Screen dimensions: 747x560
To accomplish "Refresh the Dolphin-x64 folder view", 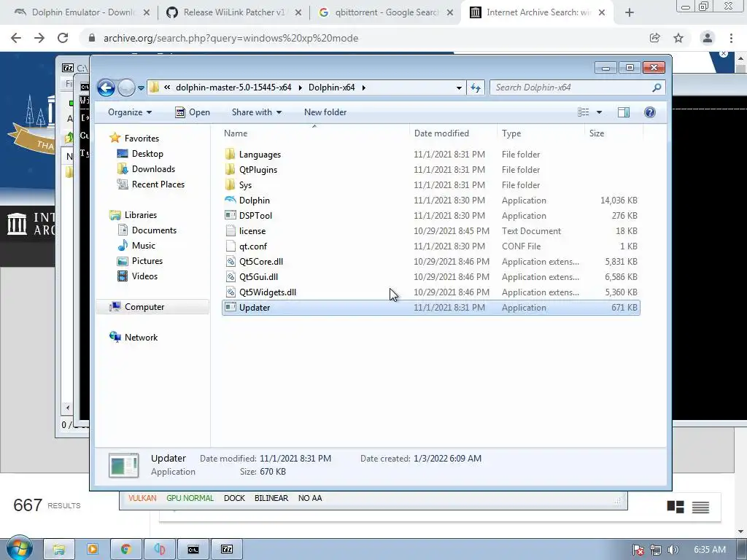I will click(476, 87).
